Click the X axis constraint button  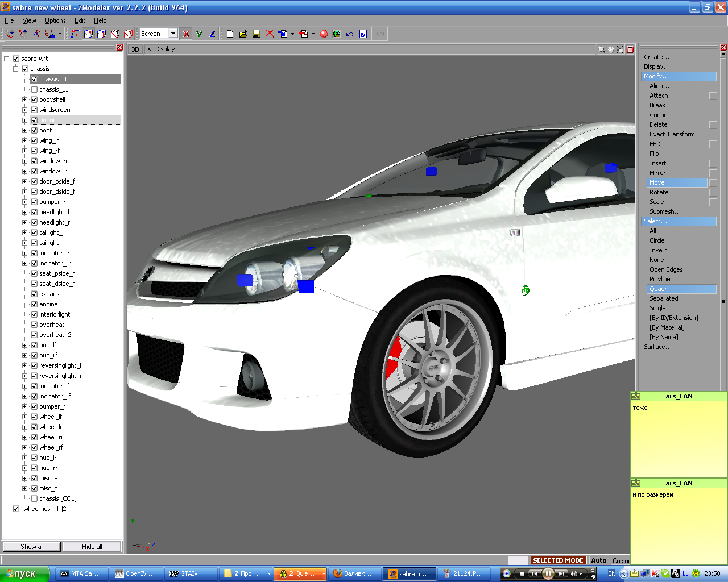point(187,34)
